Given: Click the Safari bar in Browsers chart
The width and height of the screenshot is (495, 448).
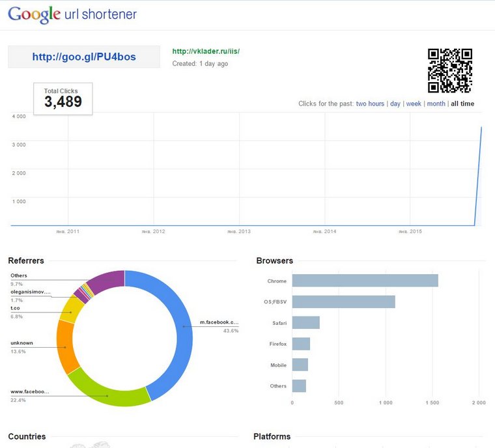Looking at the screenshot, I should [x=306, y=323].
